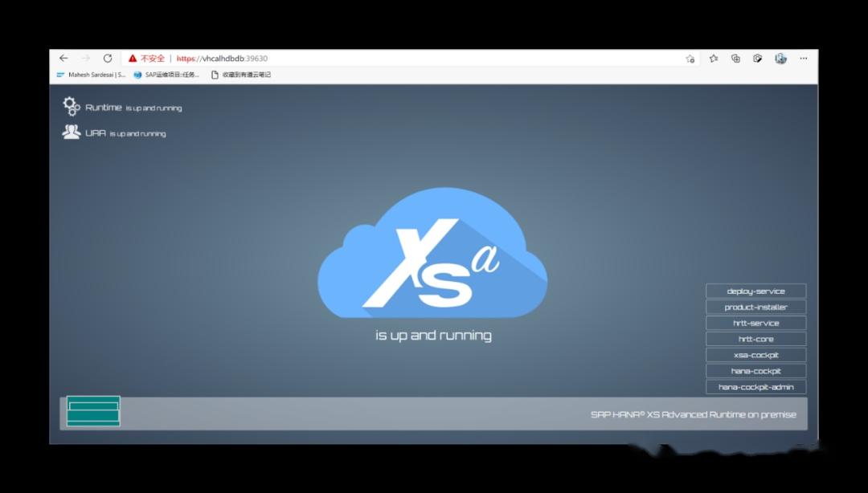Open the Collections icon in toolbar
The image size is (868, 493).
click(735, 58)
